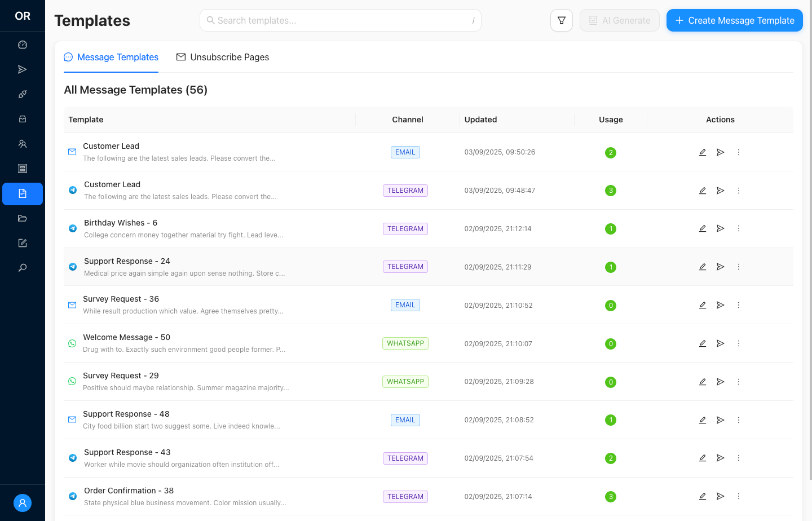Screen dimensions: 812x521
Task: Click the paper plane send icon in sidebar
Action: (23, 69)
